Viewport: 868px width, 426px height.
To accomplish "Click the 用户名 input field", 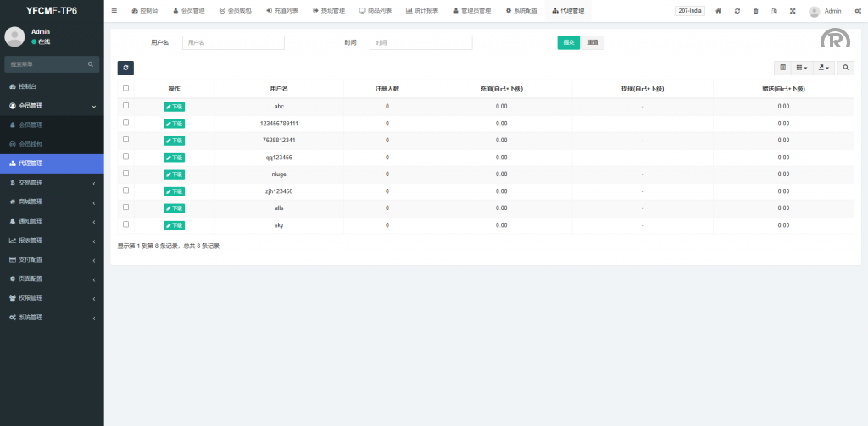I will 233,42.
